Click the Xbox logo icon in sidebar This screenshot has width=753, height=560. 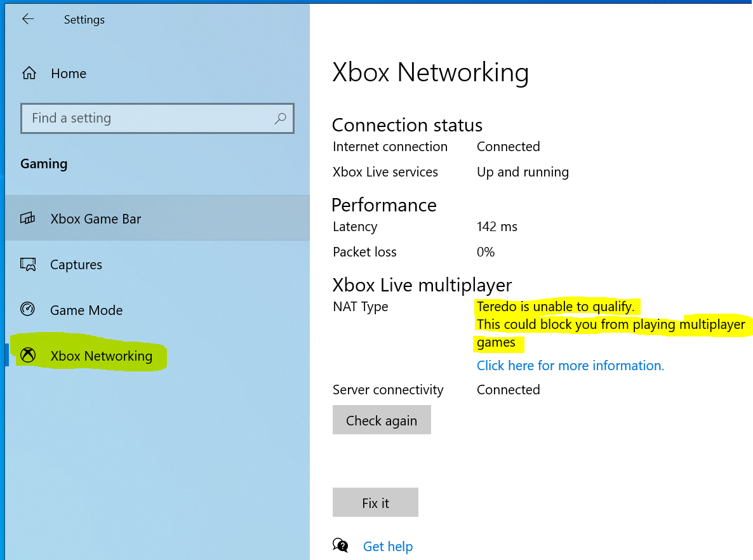tap(28, 356)
